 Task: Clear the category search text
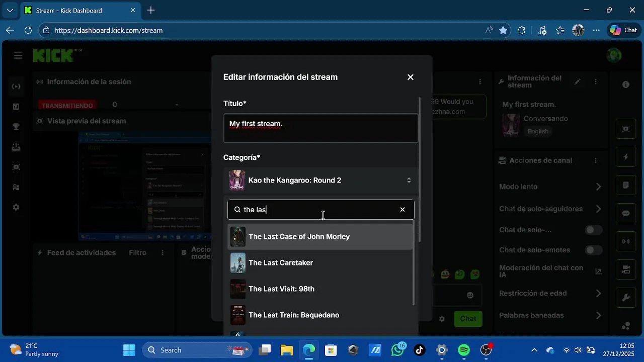(403, 210)
